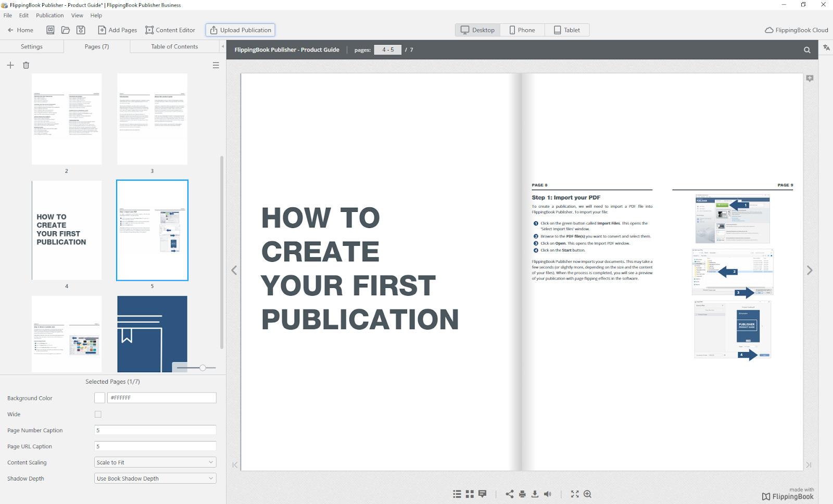This screenshot has height=504, width=833.
Task: Select page 5 thumbnail
Action: [152, 230]
